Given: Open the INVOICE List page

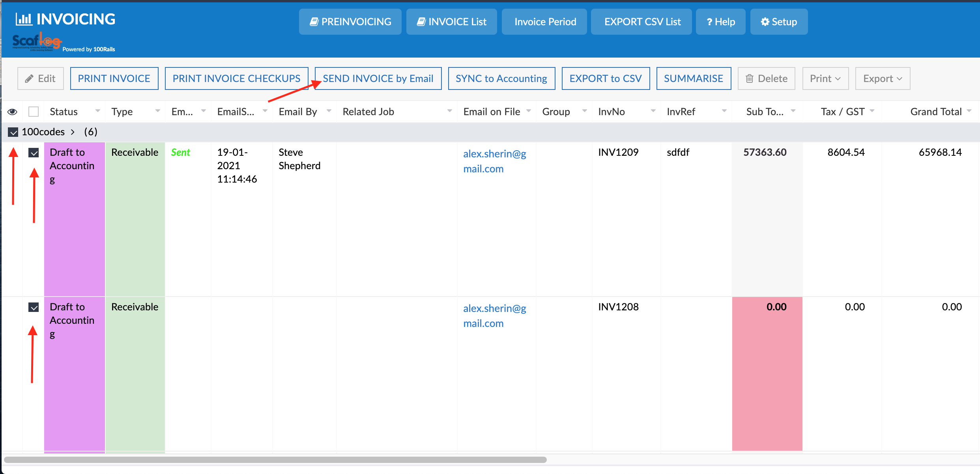Looking at the screenshot, I should pos(451,22).
